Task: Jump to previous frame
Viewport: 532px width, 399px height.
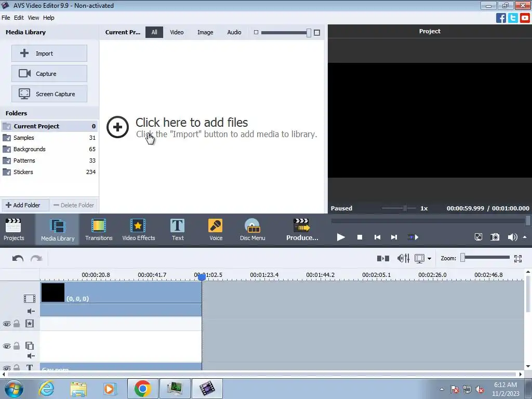Action: pyautogui.click(x=377, y=237)
